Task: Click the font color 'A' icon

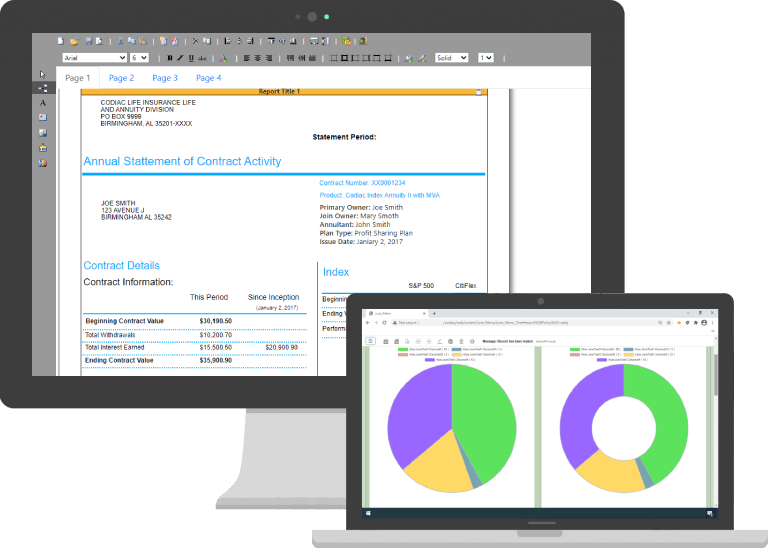Action: coord(224,58)
